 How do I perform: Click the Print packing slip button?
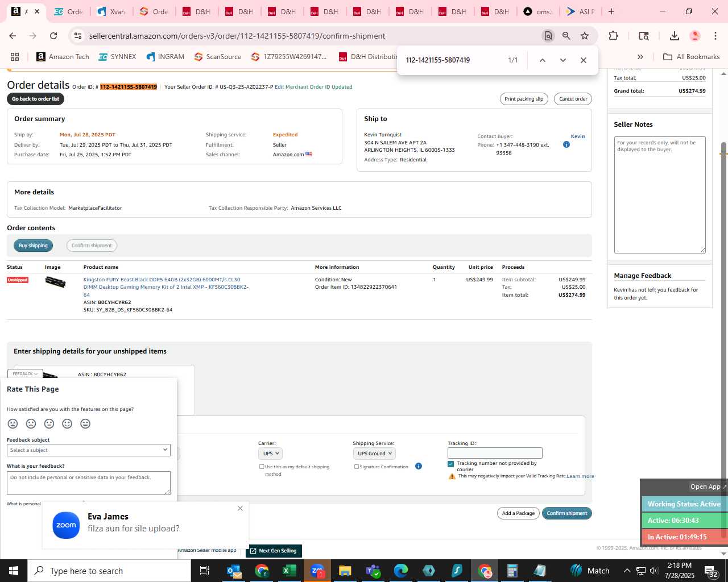(x=524, y=99)
